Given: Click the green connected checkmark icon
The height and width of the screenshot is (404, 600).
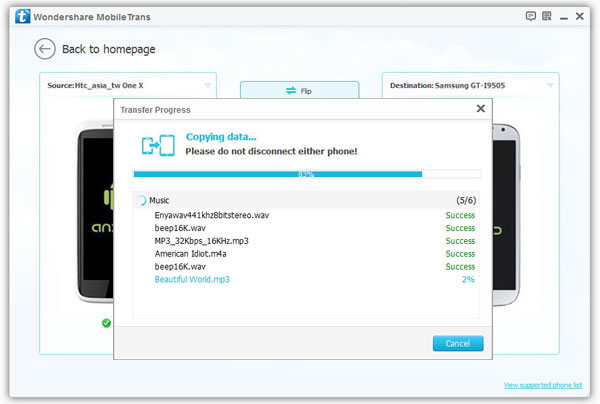Looking at the screenshot, I should pyautogui.click(x=106, y=323).
